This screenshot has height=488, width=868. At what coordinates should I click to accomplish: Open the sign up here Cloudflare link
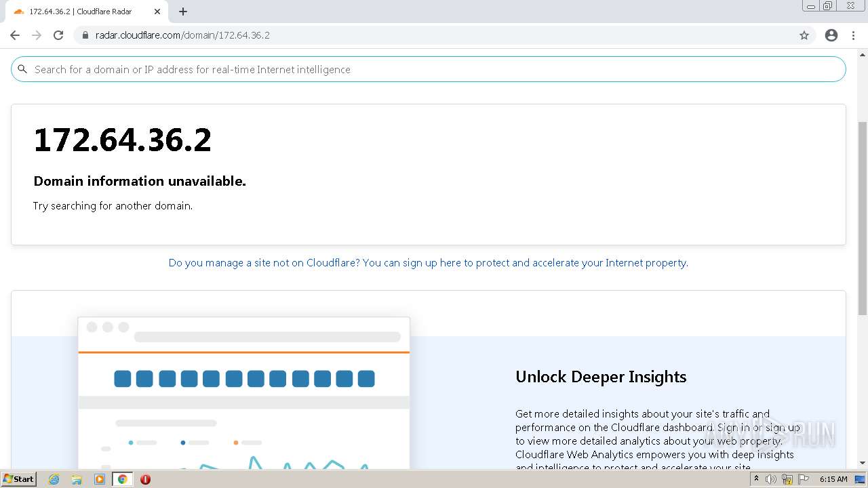coord(428,263)
